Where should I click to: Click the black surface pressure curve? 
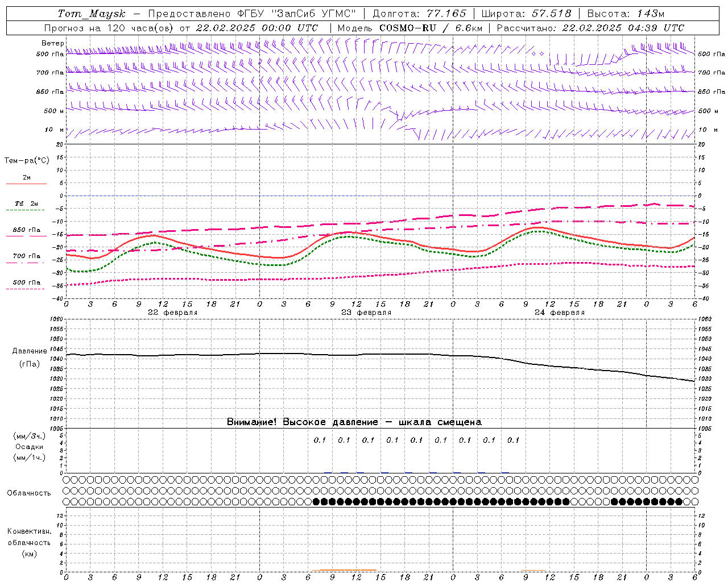click(381, 355)
